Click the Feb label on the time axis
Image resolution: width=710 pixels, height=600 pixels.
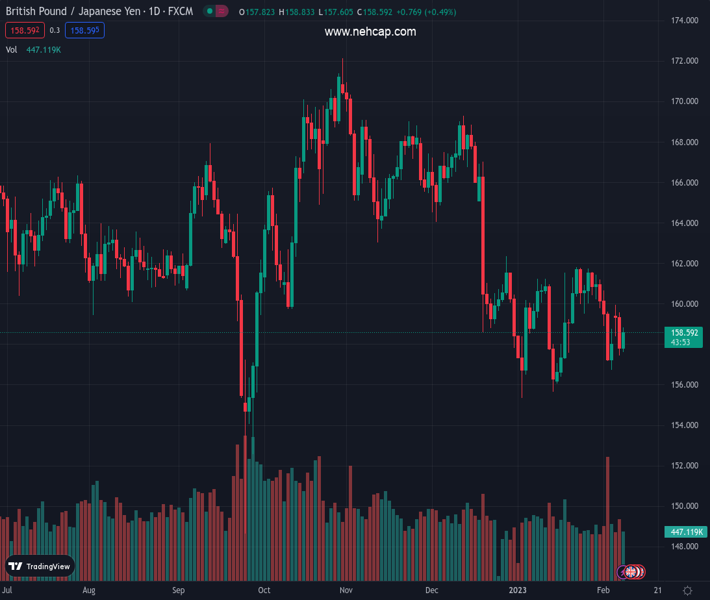603,591
